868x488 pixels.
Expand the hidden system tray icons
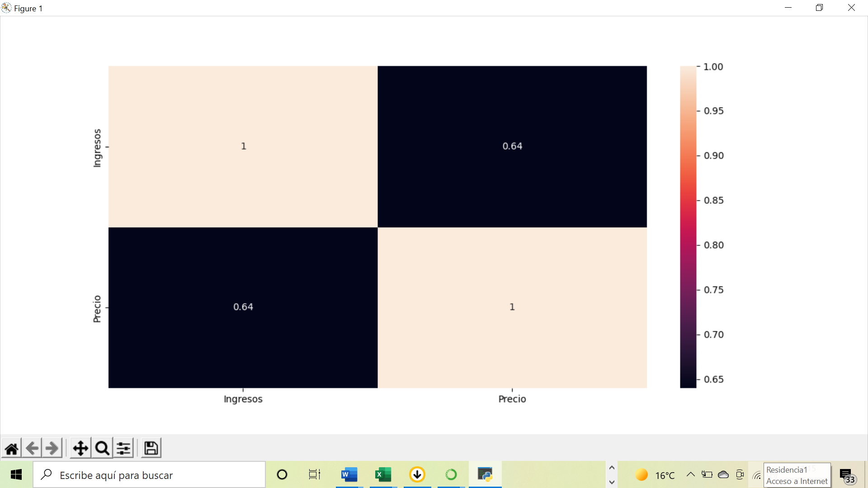[x=690, y=474]
